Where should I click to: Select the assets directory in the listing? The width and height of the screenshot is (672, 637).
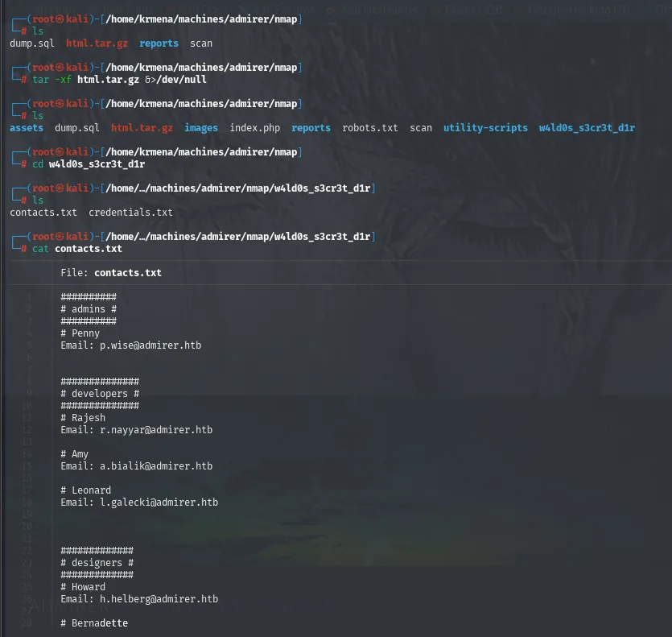tap(27, 128)
